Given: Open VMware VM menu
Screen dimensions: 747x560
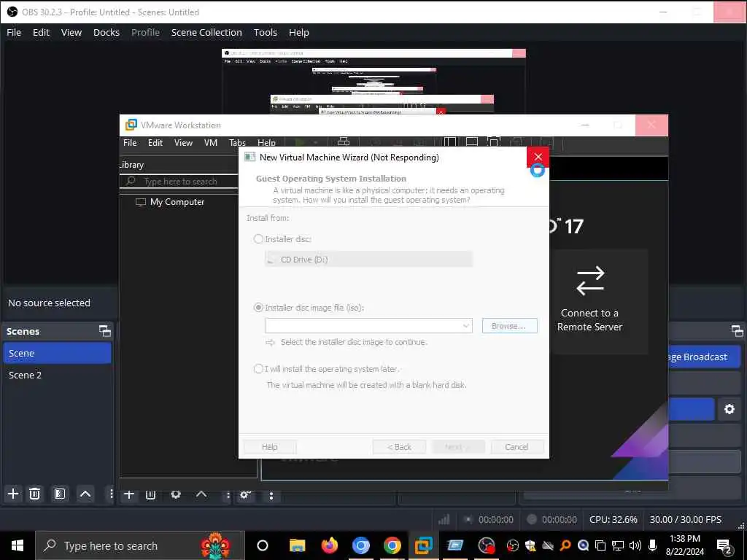Looking at the screenshot, I should 211,142.
